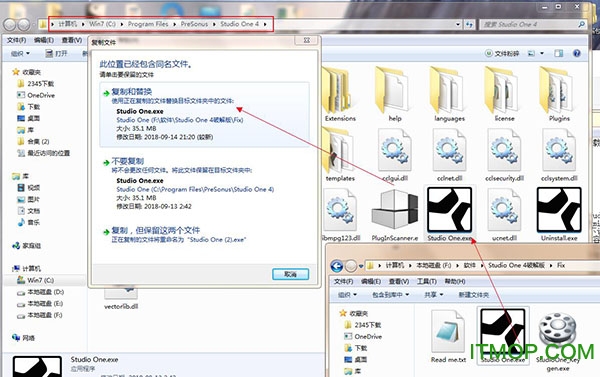Screen dimensions: 600x377
Task: Open the 帮助(H) menu in Fix window
Action: pos(455,282)
